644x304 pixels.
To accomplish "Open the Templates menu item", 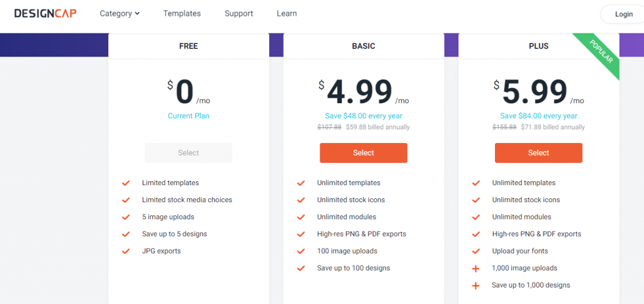I will 182,13.
